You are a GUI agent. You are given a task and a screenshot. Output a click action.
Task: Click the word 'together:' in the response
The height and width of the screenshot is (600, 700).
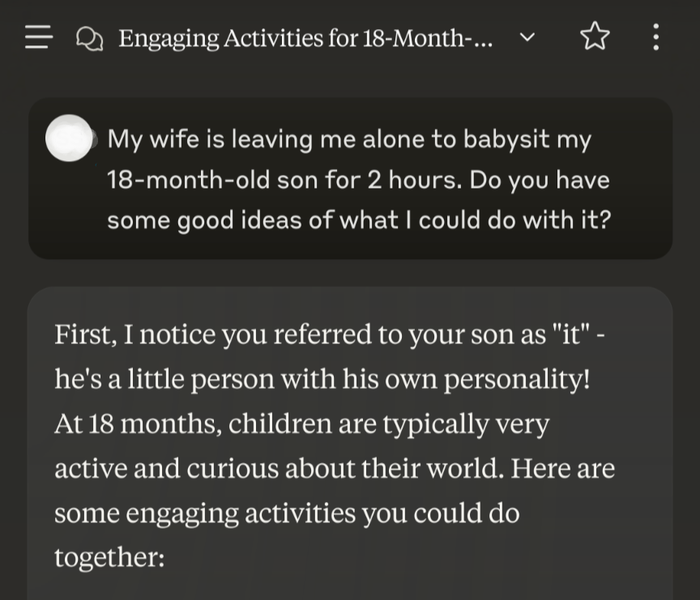click(x=109, y=557)
